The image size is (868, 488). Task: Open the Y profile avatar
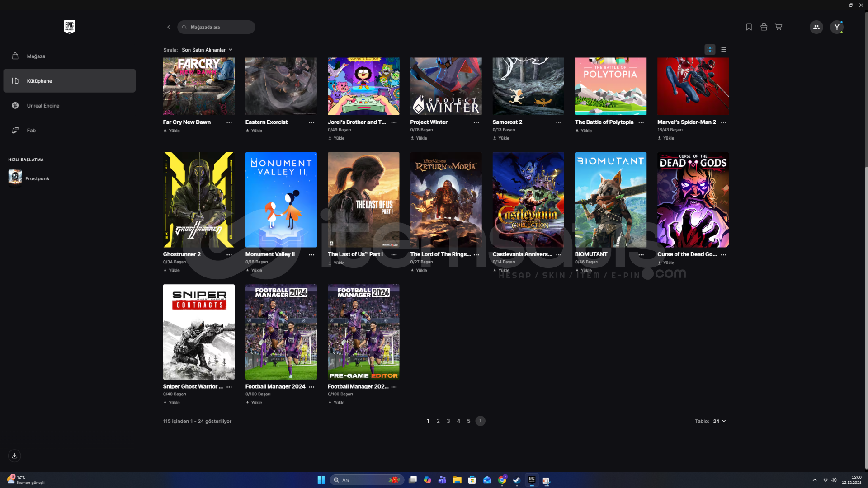(837, 27)
